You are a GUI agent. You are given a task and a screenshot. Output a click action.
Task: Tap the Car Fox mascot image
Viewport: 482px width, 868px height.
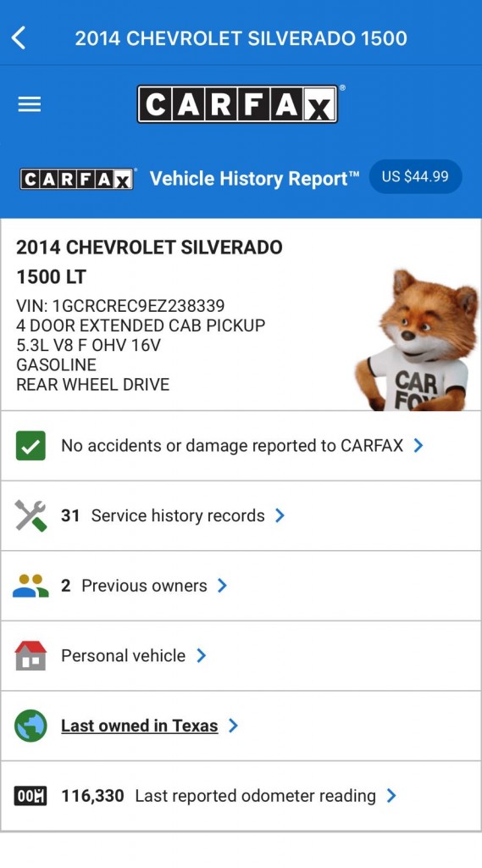tap(416, 340)
